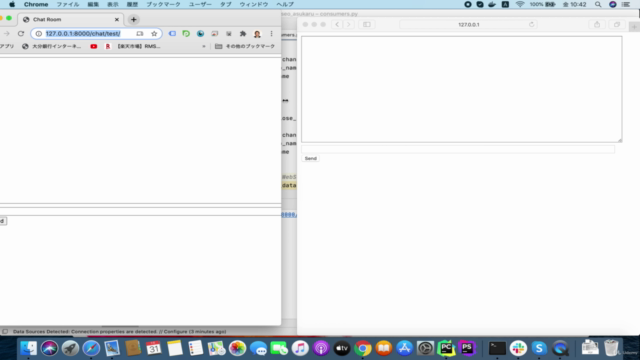Show Safari tab overview
Image resolution: width=640 pixels, height=360 pixels.
tap(617, 24)
